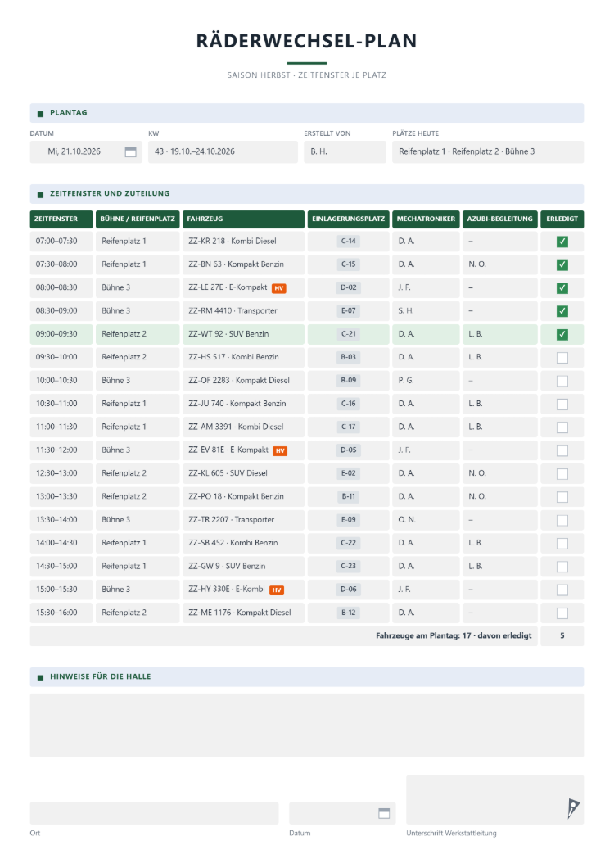
Task: Click storage tag B-12
Action: [348, 613]
